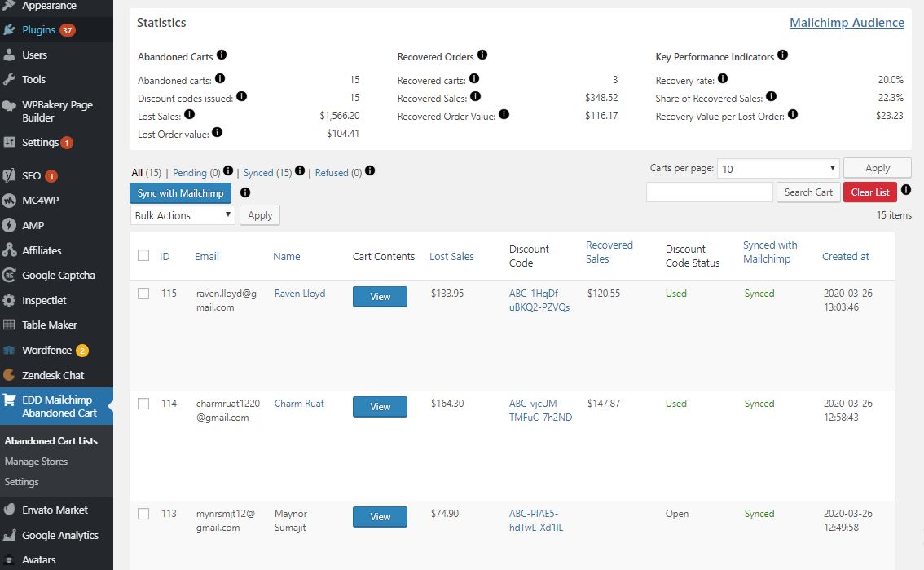
Task: Open discount code ABC-PIAE5-hdTwL-Xd1IL
Action: pos(535,520)
